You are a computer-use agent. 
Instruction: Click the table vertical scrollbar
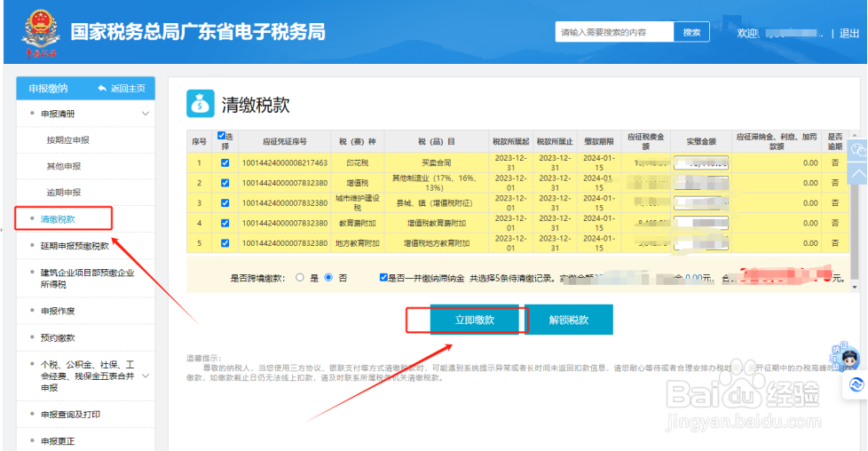click(x=855, y=210)
